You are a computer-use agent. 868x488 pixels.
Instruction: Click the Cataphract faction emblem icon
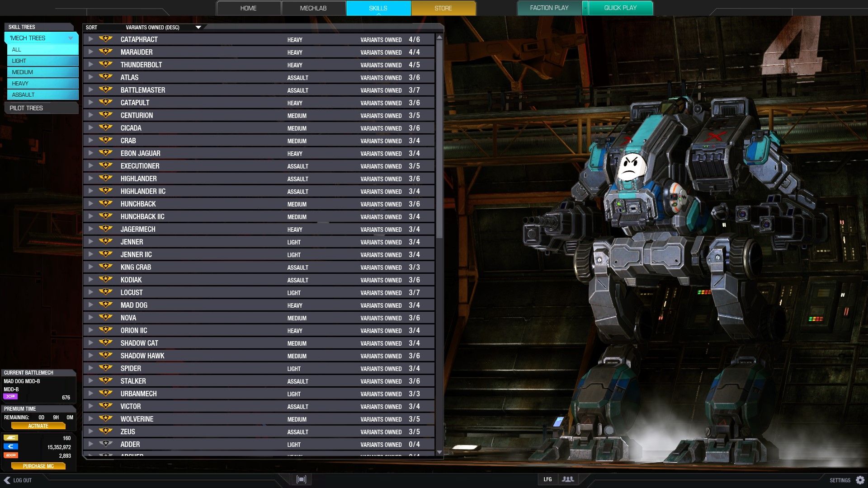pyautogui.click(x=105, y=39)
